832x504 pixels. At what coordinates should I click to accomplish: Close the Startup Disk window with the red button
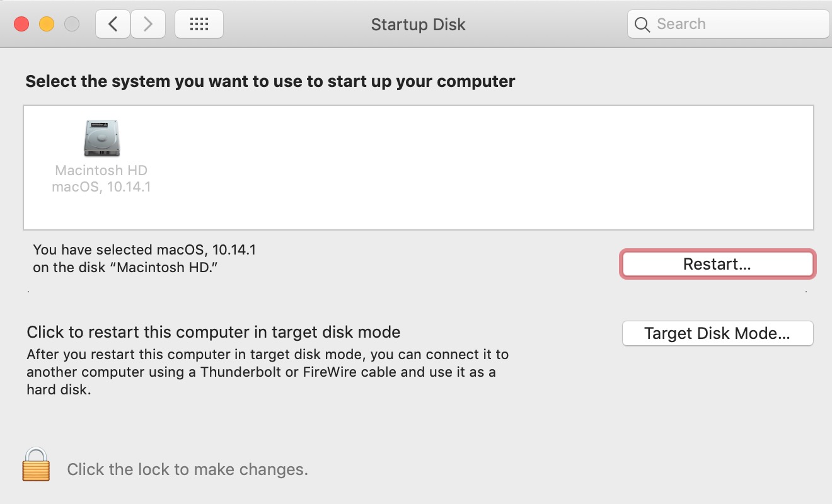22,25
